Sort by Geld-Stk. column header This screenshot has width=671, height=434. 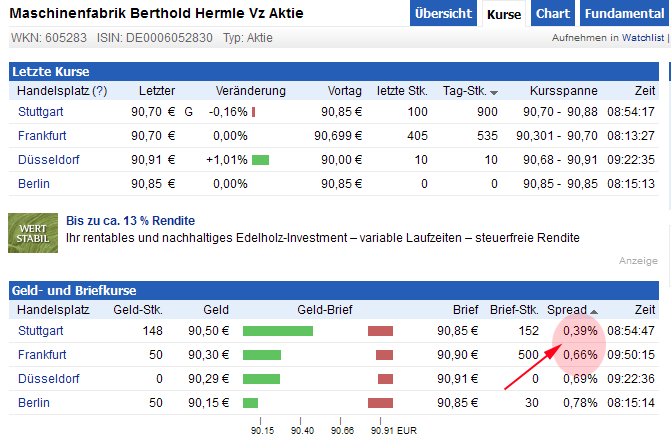click(138, 310)
